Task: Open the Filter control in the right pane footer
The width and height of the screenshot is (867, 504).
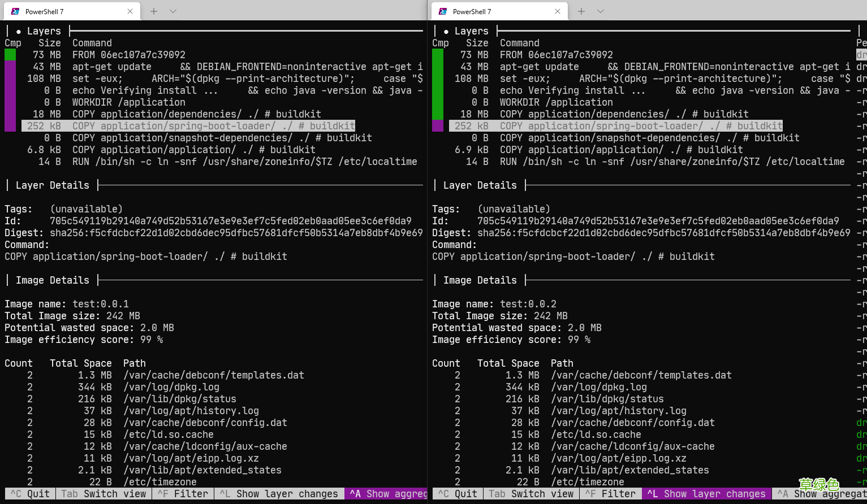Action: (611, 494)
